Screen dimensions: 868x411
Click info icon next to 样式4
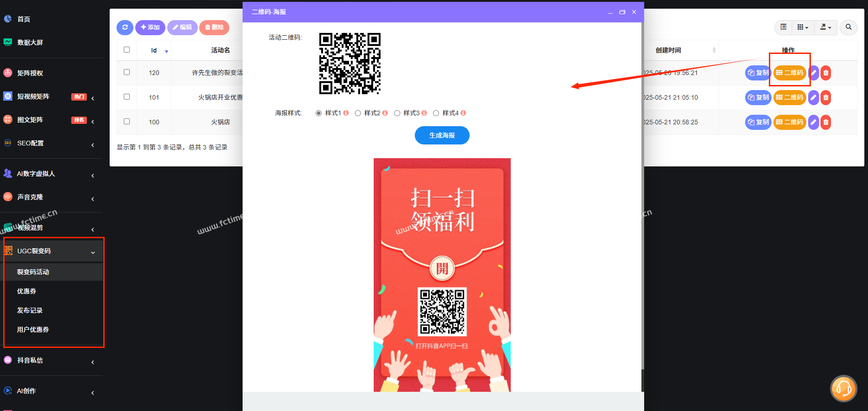(463, 113)
